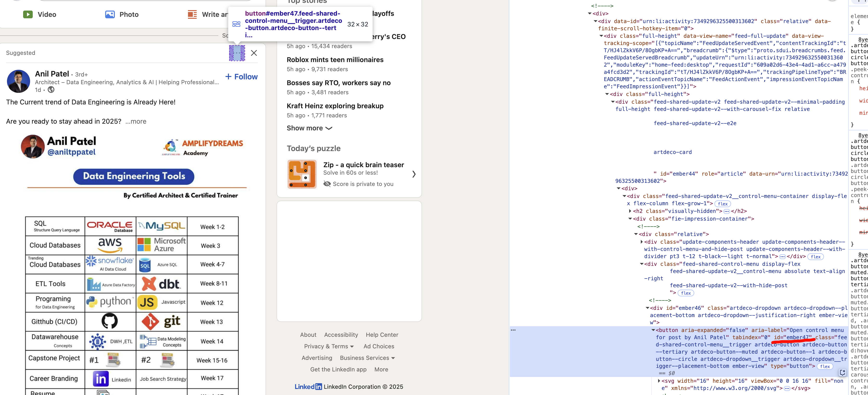Expand the update-components-header div node
Viewport: 868px width, 395px height.
(641, 242)
